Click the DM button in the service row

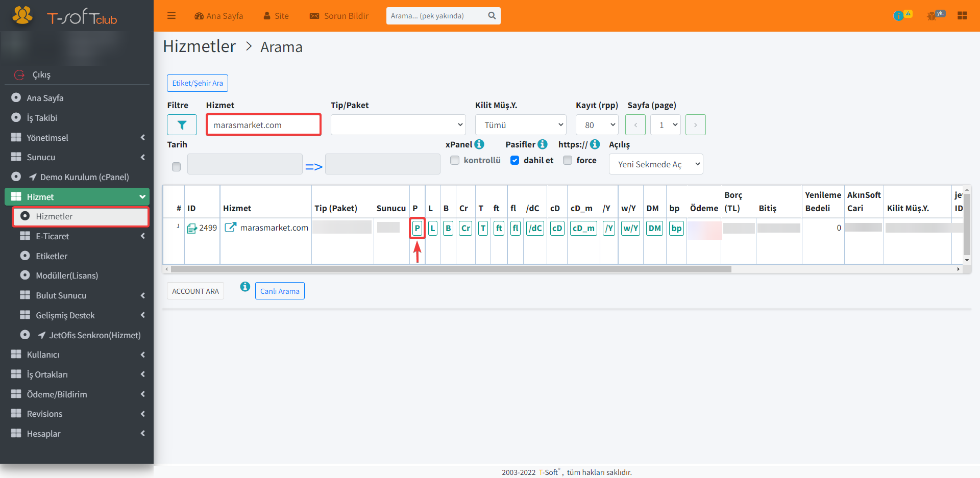tap(655, 228)
